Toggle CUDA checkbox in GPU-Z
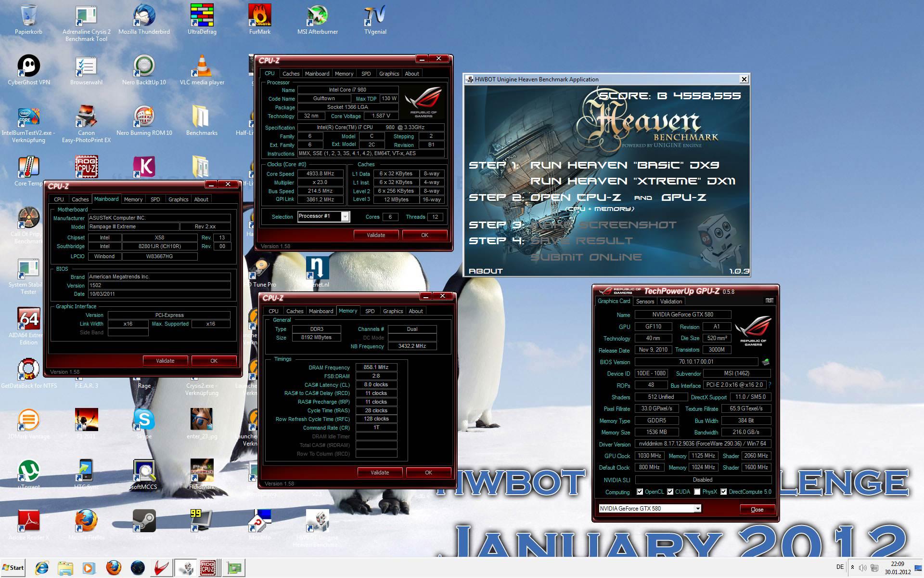The height and width of the screenshot is (578, 924). tap(670, 492)
